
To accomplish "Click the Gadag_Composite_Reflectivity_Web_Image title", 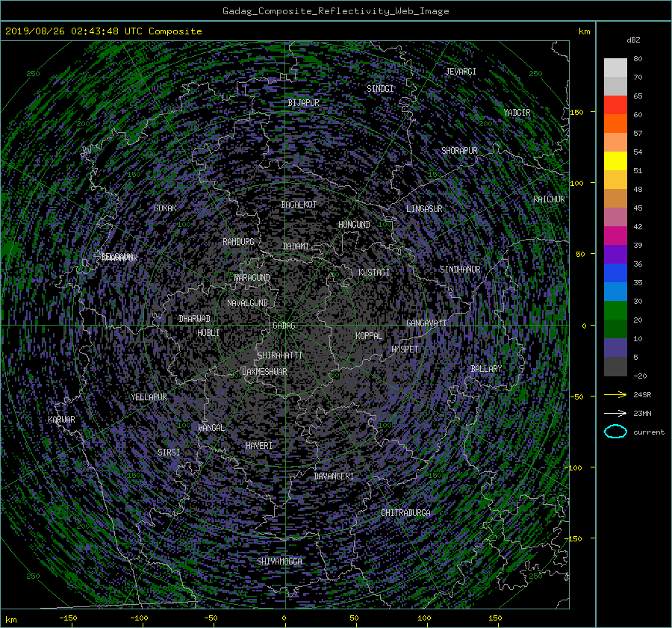I will click(336, 11).
